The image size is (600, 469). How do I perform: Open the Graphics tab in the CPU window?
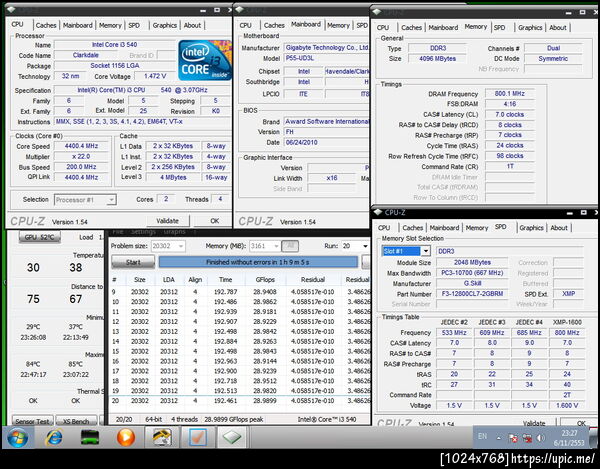165,25
